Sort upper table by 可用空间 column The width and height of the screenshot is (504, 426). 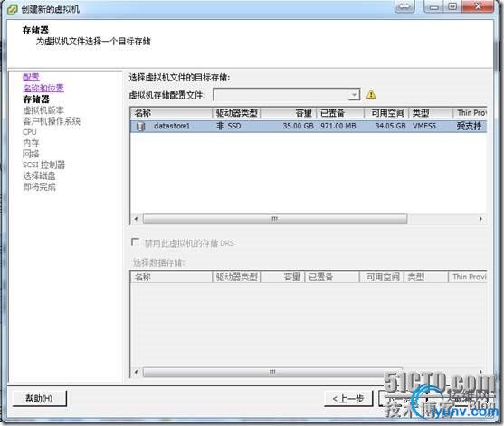pos(386,113)
